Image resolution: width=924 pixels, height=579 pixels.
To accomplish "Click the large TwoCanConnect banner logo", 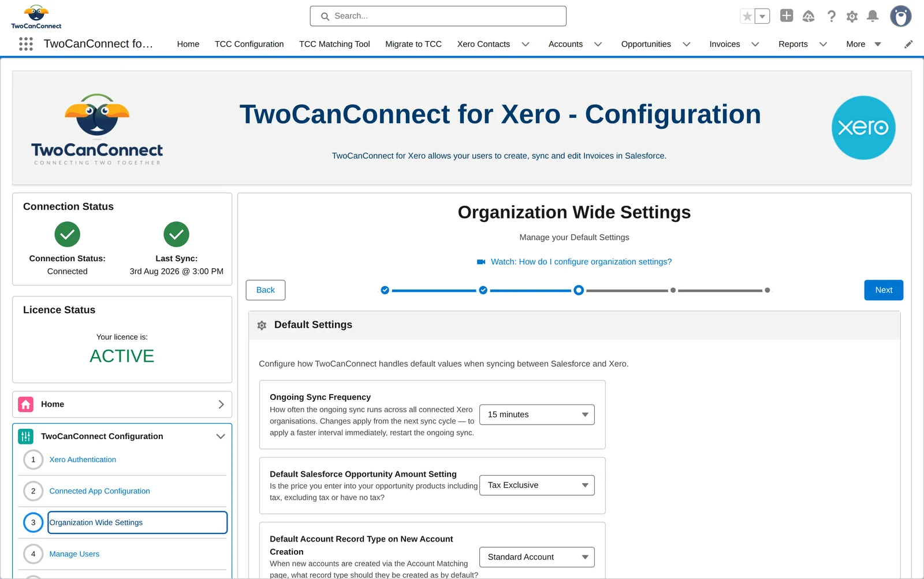I will tap(97, 129).
